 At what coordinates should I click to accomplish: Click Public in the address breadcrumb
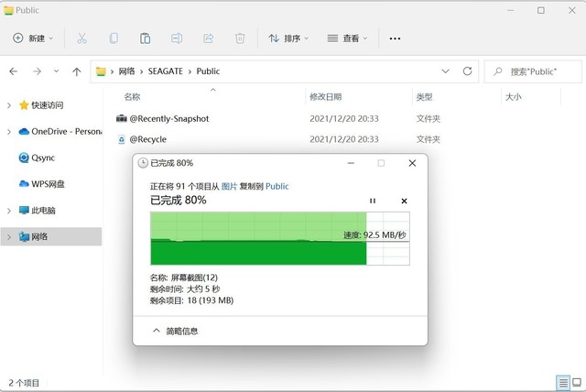(208, 71)
